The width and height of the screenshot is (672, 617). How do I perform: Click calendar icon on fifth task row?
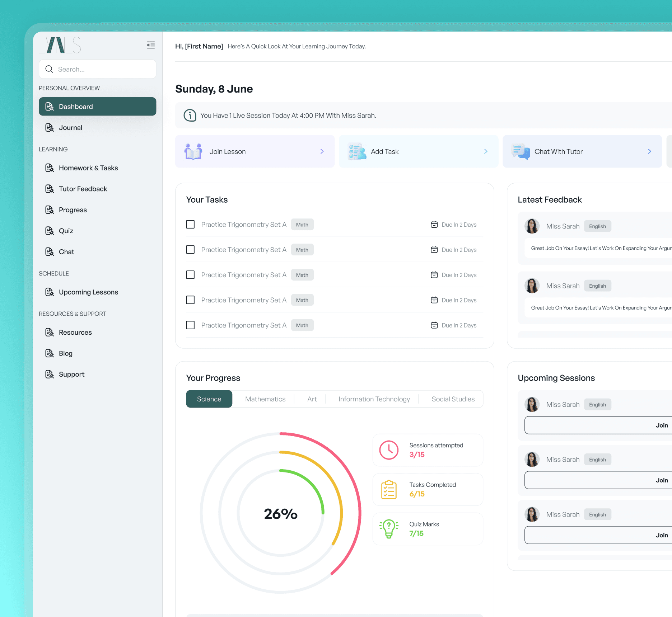pyautogui.click(x=434, y=325)
